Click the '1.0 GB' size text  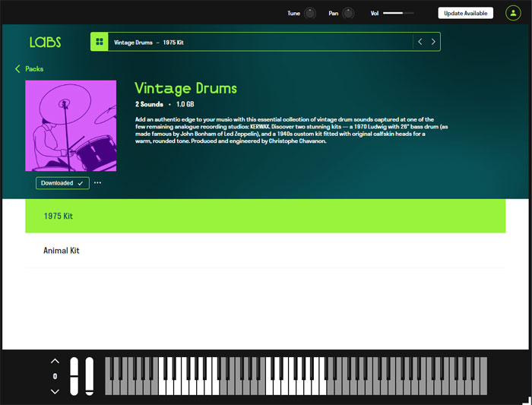185,104
